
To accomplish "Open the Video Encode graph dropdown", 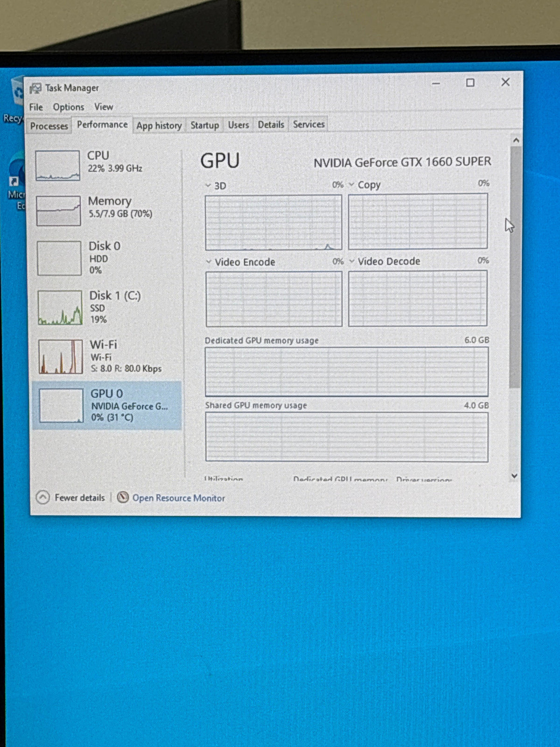I will coord(209,262).
